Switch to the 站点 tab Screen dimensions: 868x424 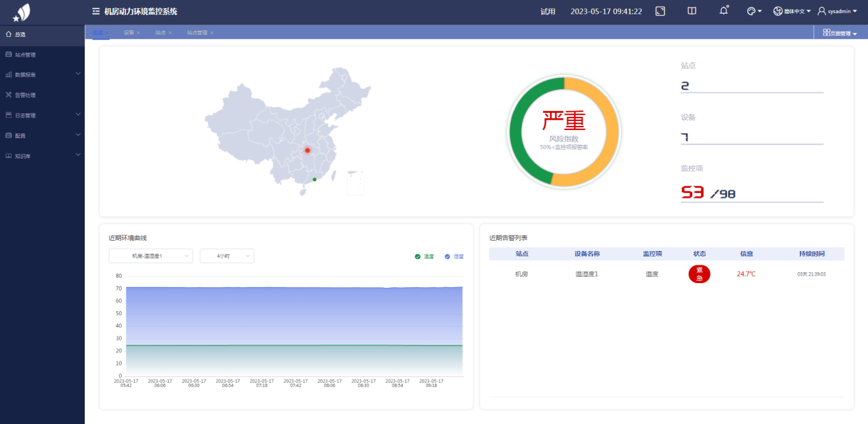point(160,33)
